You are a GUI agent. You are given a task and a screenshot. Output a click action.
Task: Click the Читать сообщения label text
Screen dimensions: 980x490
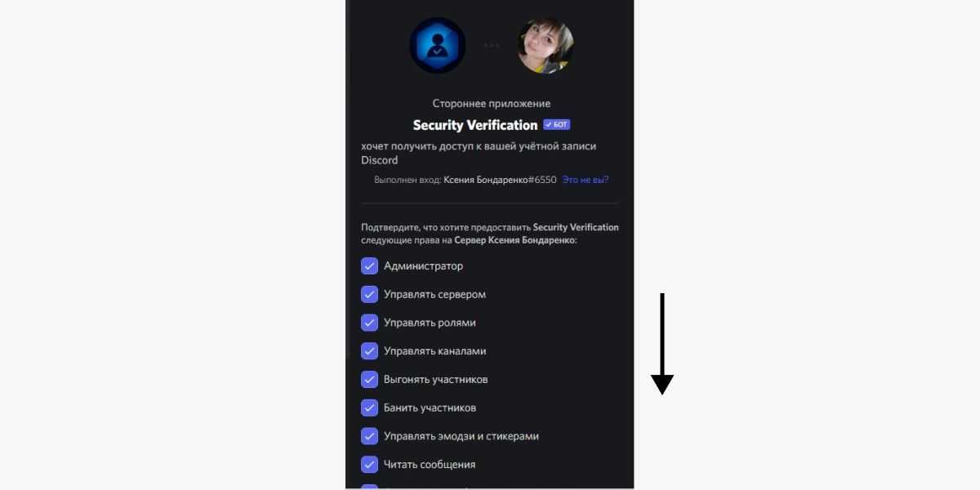(x=430, y=465)
